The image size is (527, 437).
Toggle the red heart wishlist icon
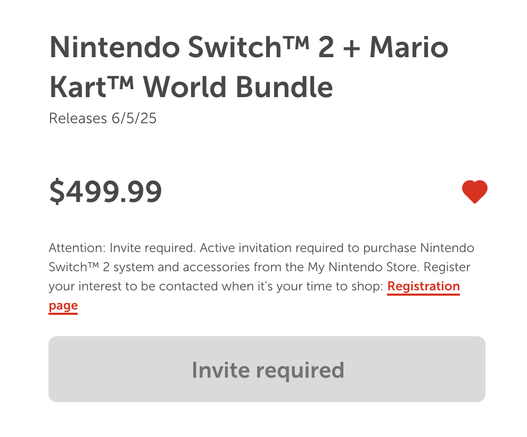pyautogui.click(x=475, y=192)
